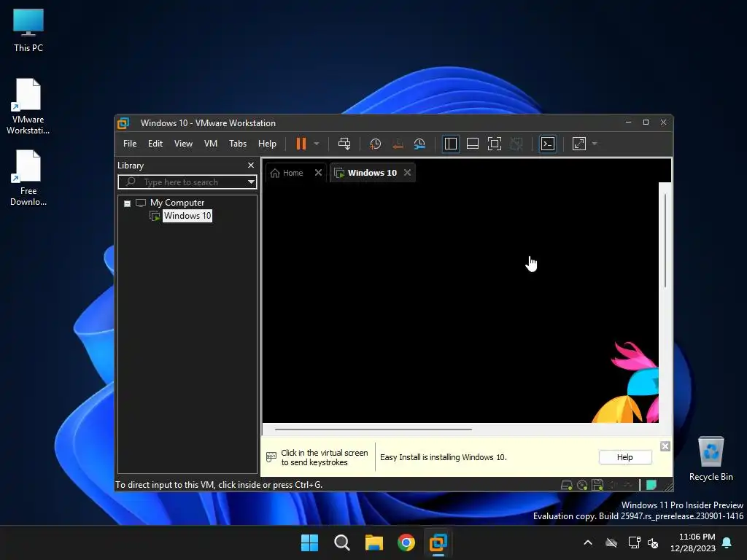The height and width of the screenshot is (560, 747).
Task: Pause the VM with the orange pause button
Action: pos(301,144)
